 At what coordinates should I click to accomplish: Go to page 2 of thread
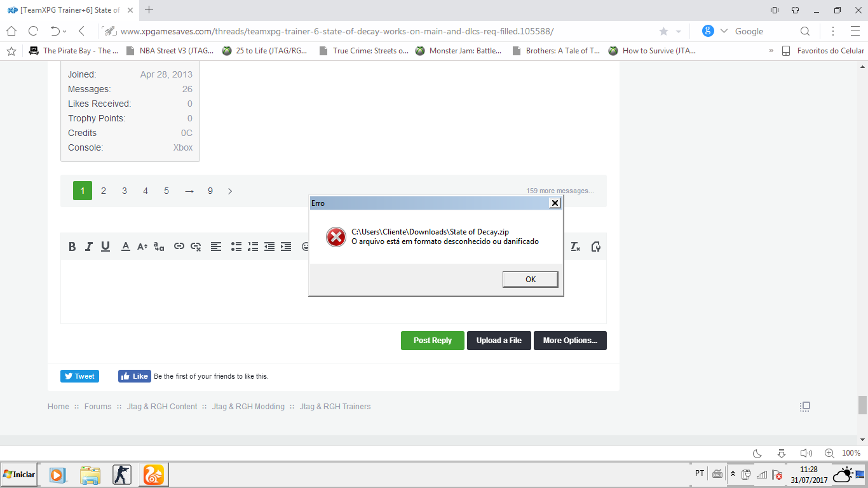click(104, 191)
